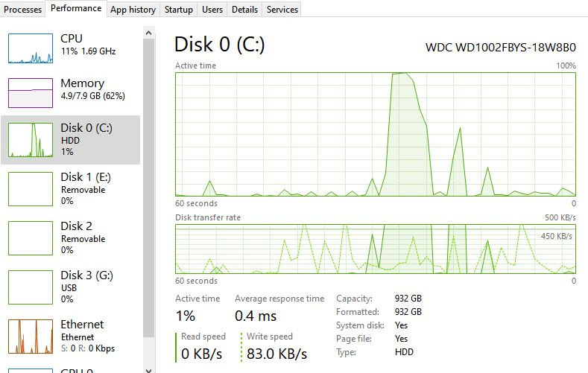Click the Disk 1 (E:) graph thumbnail

point(30,188)
